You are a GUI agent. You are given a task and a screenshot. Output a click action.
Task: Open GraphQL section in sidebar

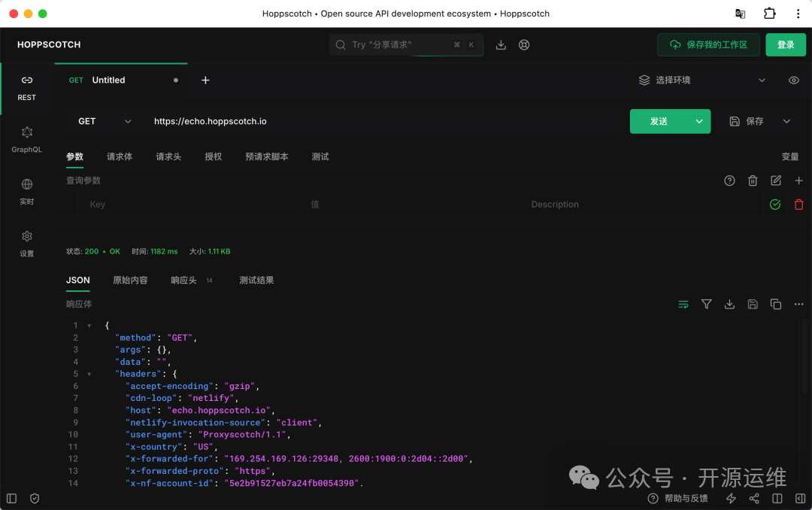click(27, 138)
